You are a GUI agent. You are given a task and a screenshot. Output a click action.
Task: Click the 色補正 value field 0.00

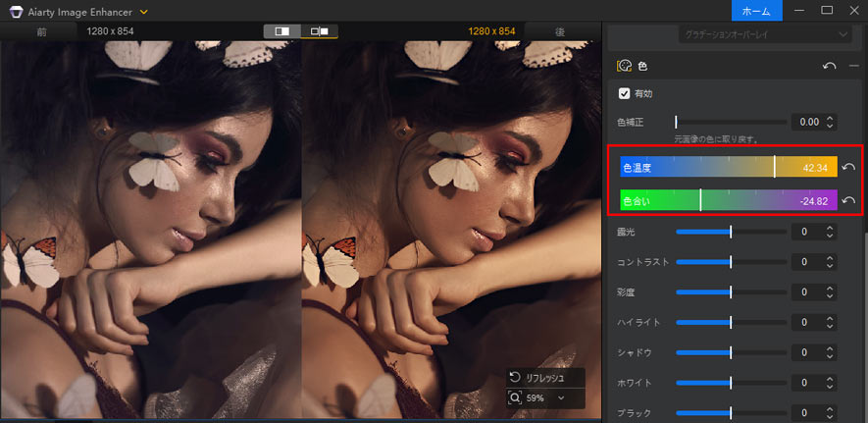807,122
